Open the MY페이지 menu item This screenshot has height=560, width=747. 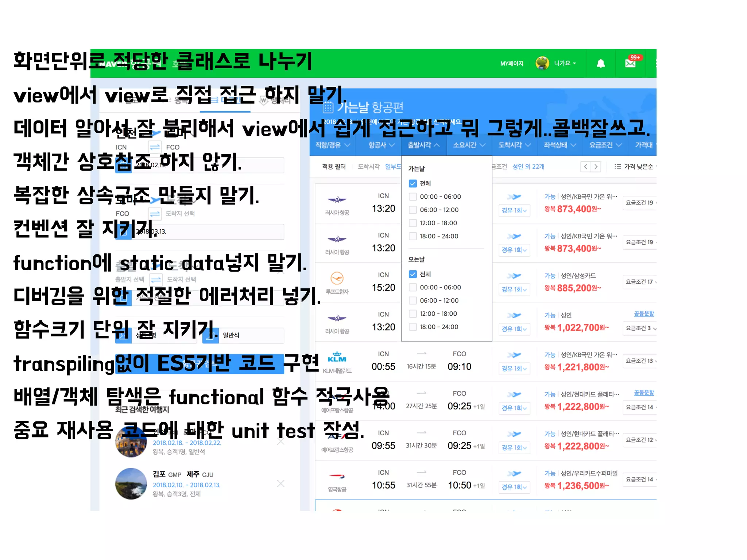(x=512, y=63)
